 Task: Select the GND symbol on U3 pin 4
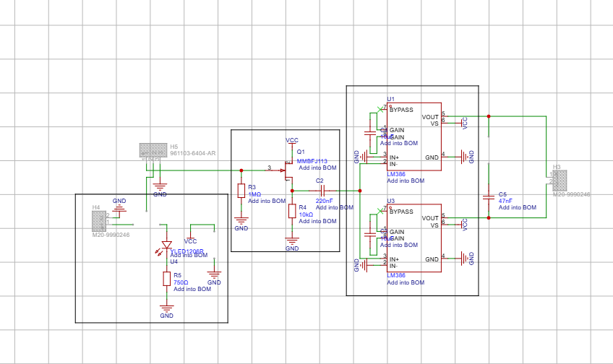click(466, 259)
